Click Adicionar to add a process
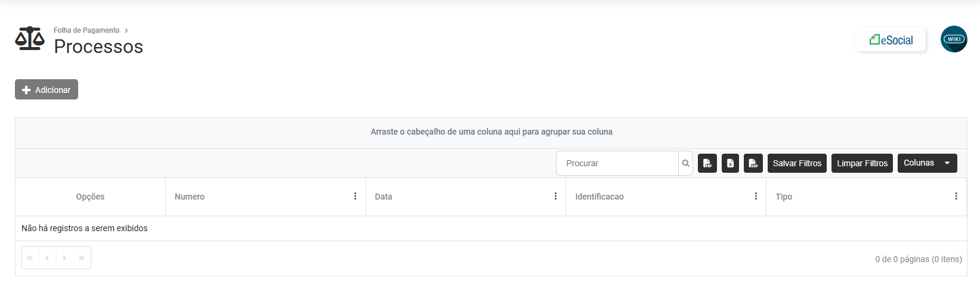Viewport: 980px width, 305px height. pos(47,90)
